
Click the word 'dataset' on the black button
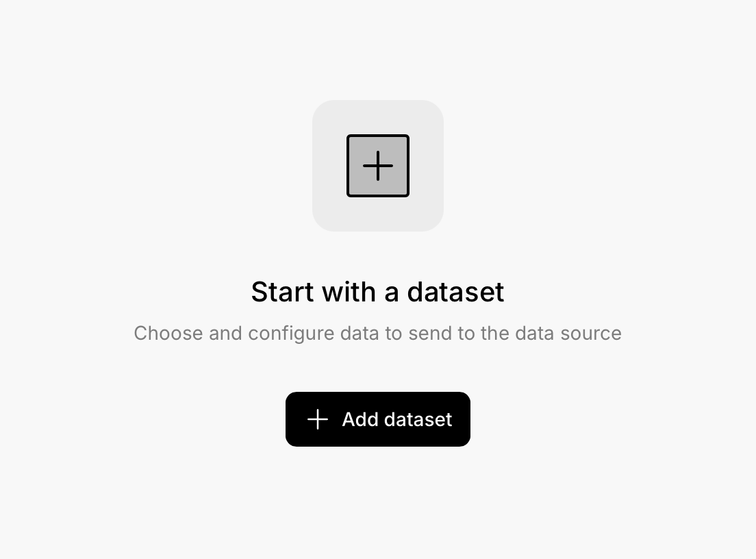point(418,419)
